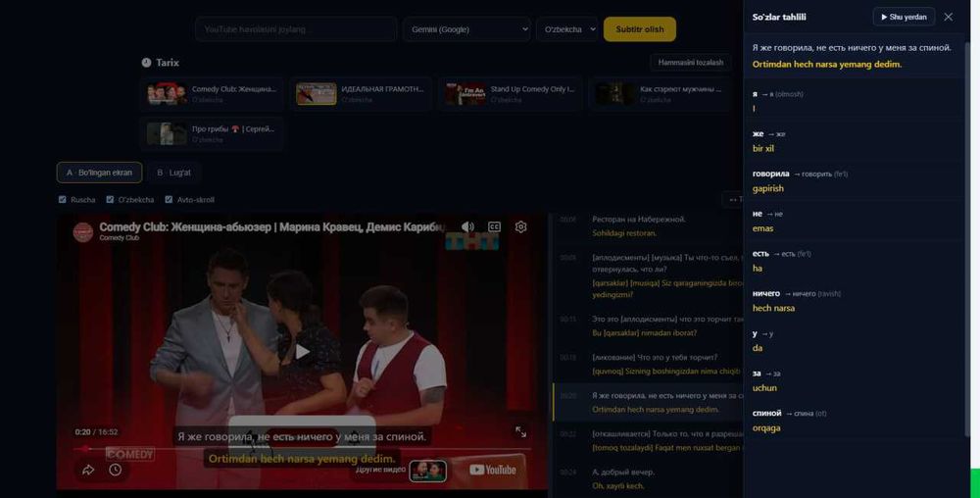The width and height of the screenshot is (980, 498).
Task: Click the translation hech narsa in the panel
Action: [x=774, y=308]
